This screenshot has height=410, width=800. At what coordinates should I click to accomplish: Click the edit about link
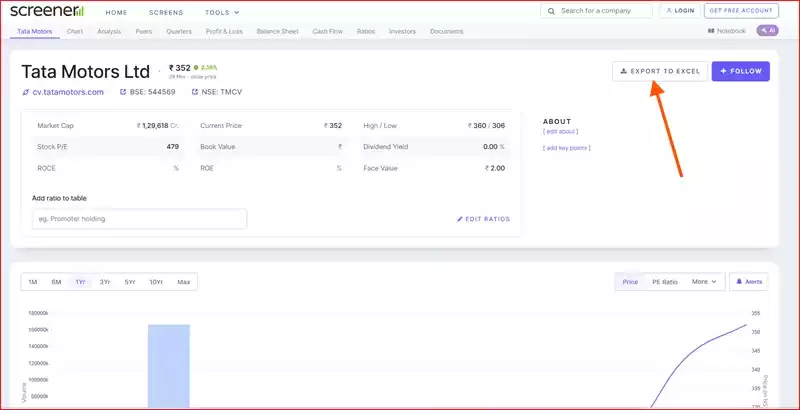560,132
